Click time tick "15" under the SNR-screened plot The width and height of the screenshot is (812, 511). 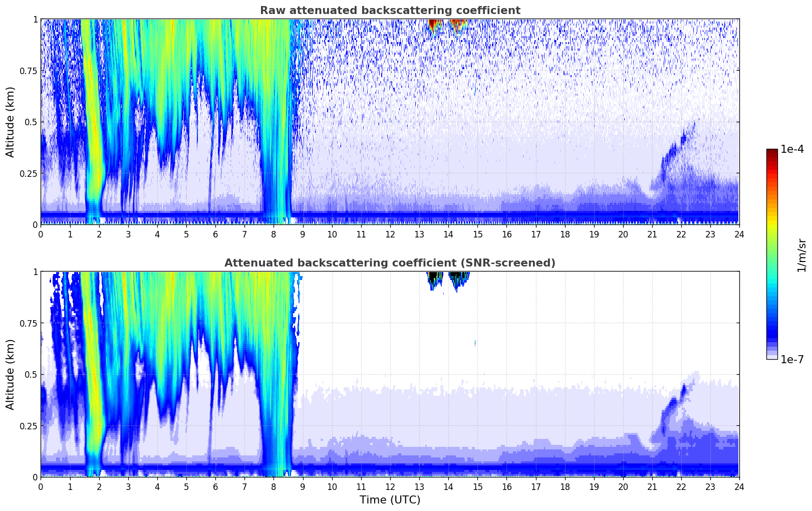point(477,486)
